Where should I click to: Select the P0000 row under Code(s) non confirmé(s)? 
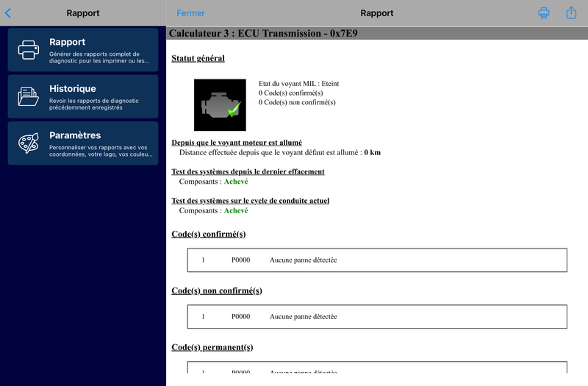377,317
